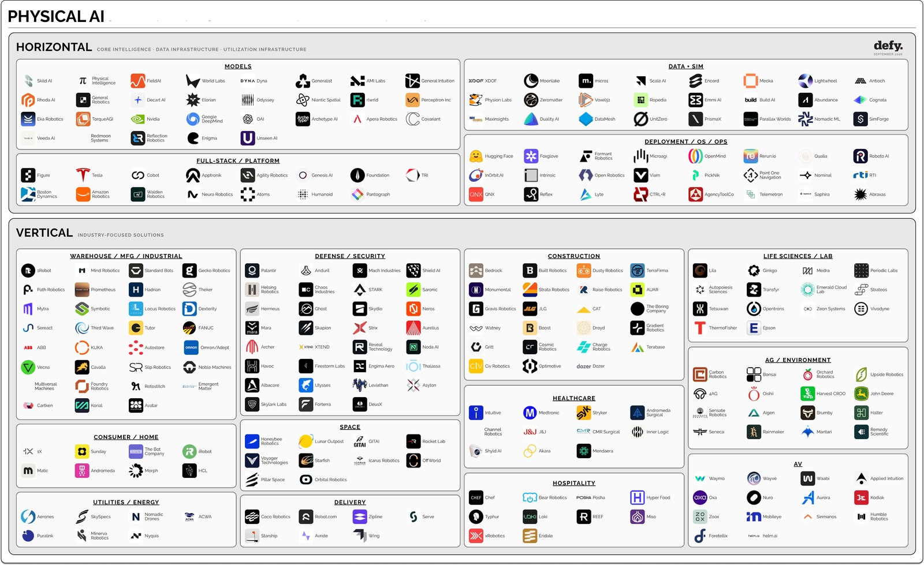Select the "UTILITIES / ENERGY" heading
The width and height of the screenshot is (924, 565).
(126, 503)
